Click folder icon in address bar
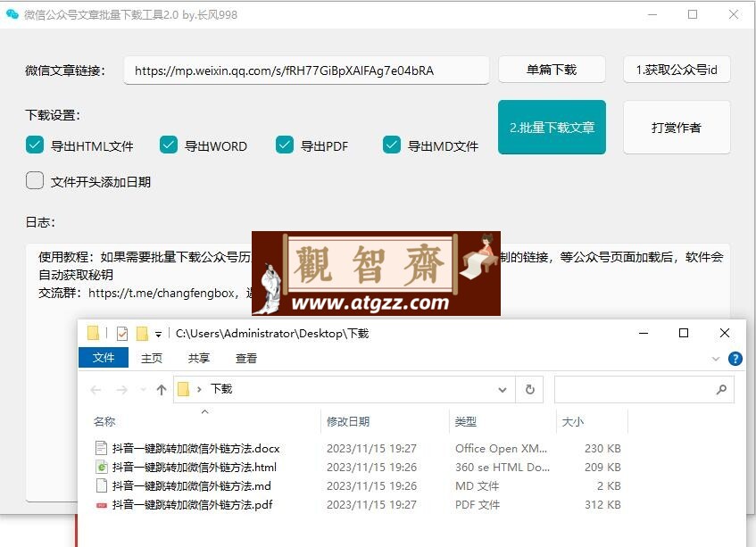The height and width of the screenshot is (547, 756). pos(184,389)
